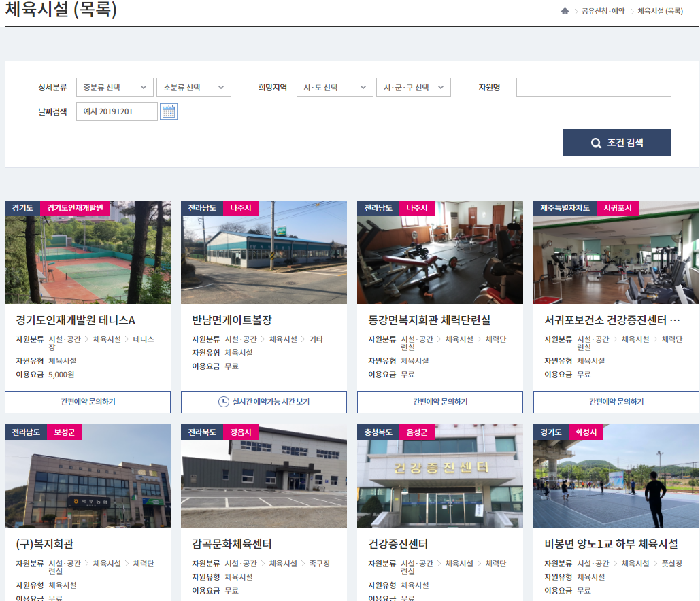Click the (구)복지회관 title
Screen dimensions: 700x601
(x=45, y=544)
